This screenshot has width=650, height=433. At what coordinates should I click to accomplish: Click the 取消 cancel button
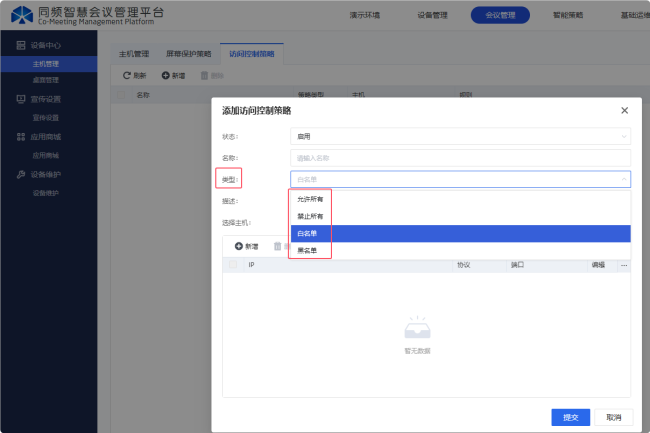pyautogui.click(x=613, y=417)
